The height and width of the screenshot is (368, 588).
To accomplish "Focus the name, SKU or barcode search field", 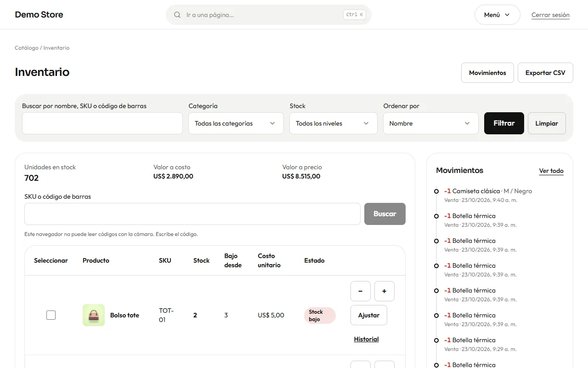I will tap(102, 123).
